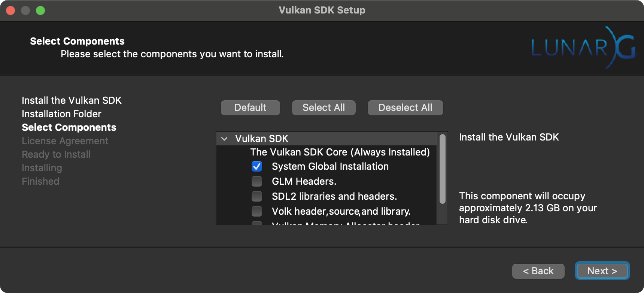644x293 pixels.
Task: Expand the Vulkan SDK disclosure chevron
Action: click(x=224, y=139)
